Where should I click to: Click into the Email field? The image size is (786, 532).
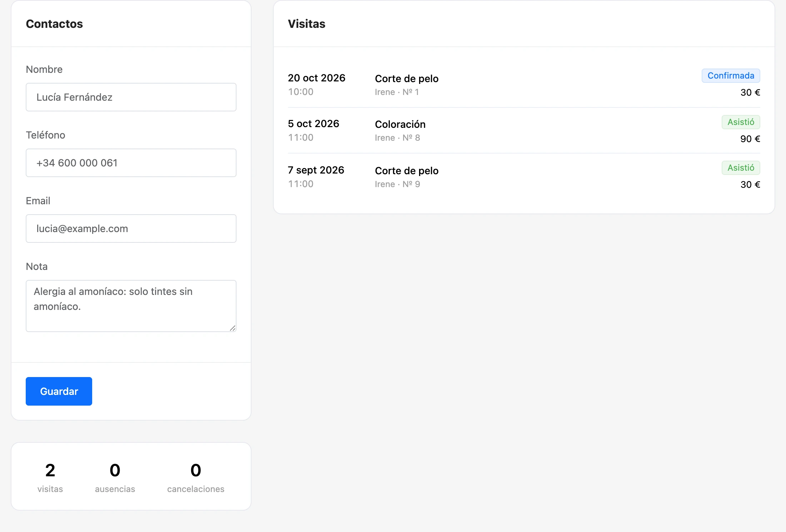(x=131, y=229)
